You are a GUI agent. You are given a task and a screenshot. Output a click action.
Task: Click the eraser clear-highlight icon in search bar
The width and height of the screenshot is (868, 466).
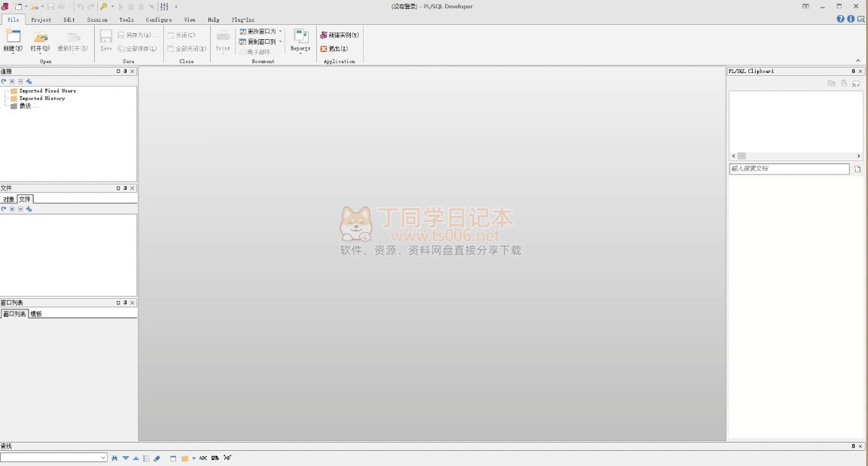tap(157, 458)
